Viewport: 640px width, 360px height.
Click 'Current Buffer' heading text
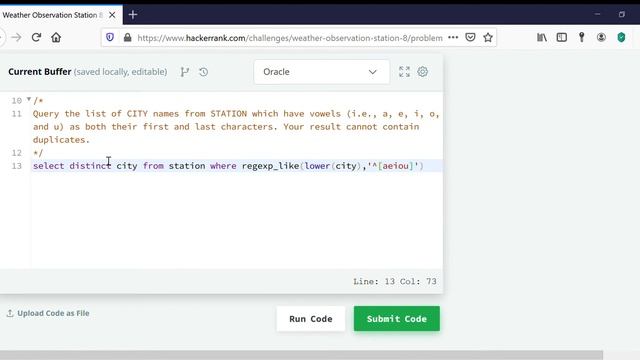40,72
